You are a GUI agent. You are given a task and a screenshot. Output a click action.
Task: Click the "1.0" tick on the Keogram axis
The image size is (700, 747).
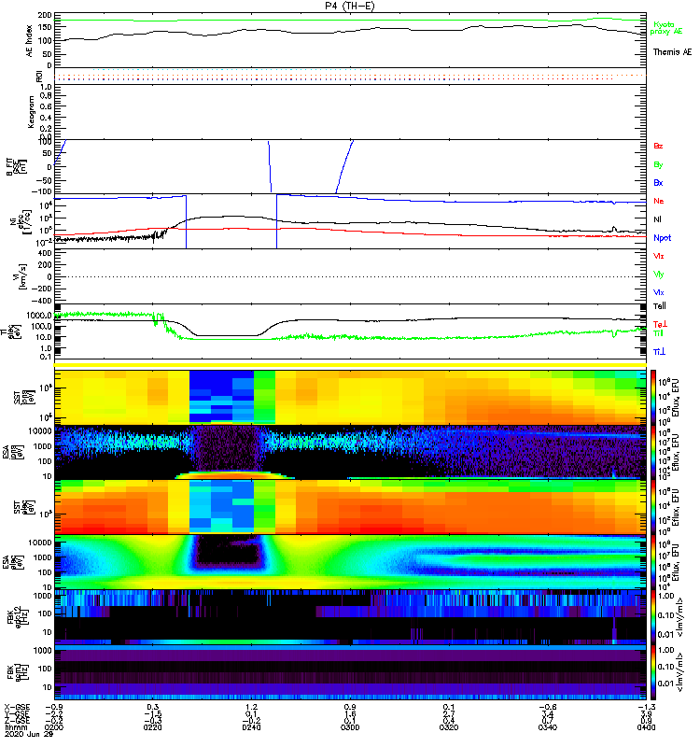click(x=46, y=87)
